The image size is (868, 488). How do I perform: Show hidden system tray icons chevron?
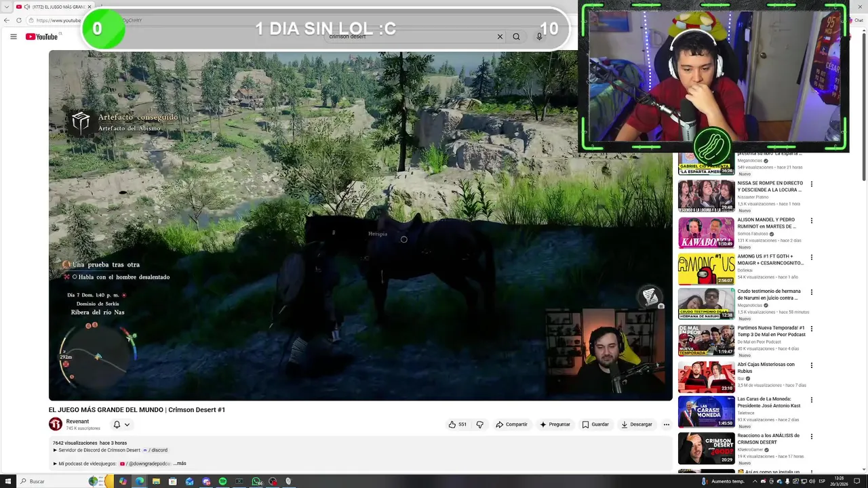(755, 481)
